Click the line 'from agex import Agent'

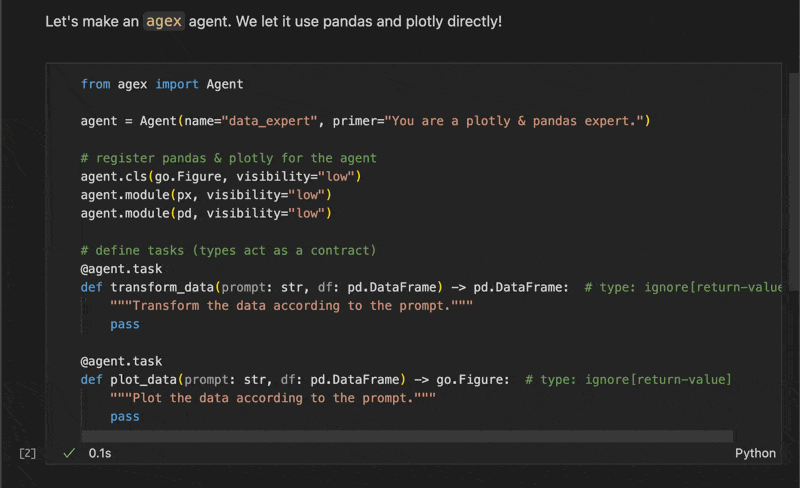(162, 84)
